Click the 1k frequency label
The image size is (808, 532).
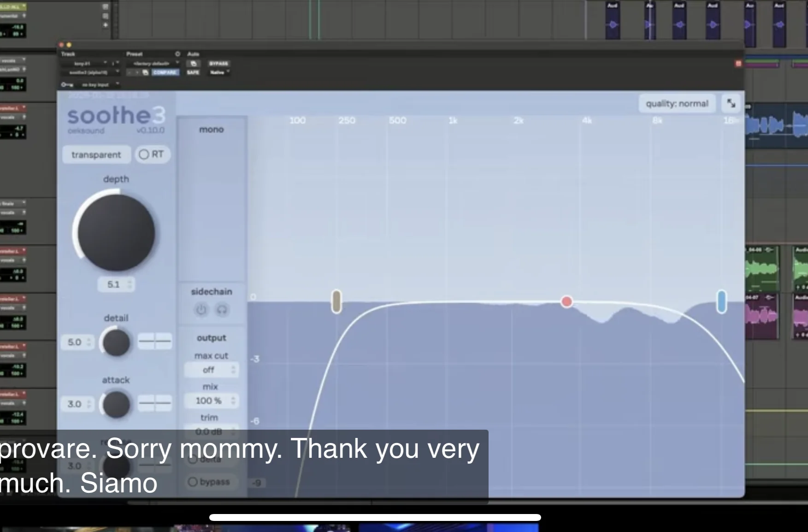[453, 120]
